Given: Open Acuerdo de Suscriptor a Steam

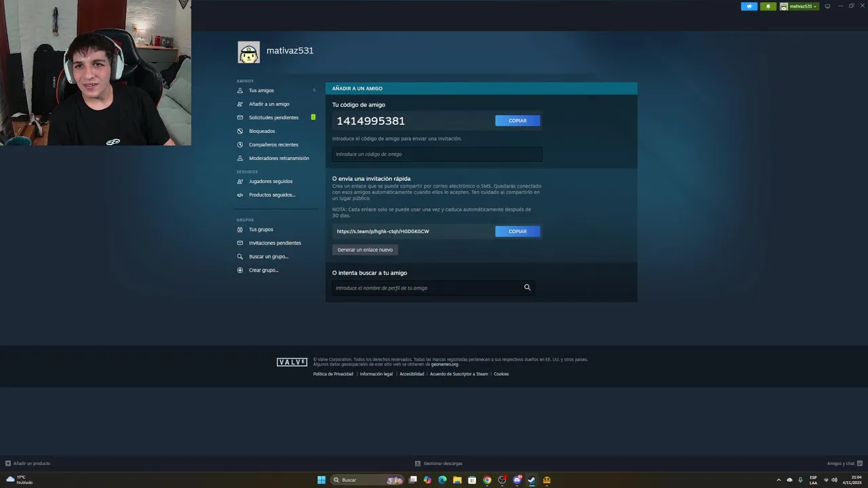Looking at the screenshot, I should (x=459, y=374).
